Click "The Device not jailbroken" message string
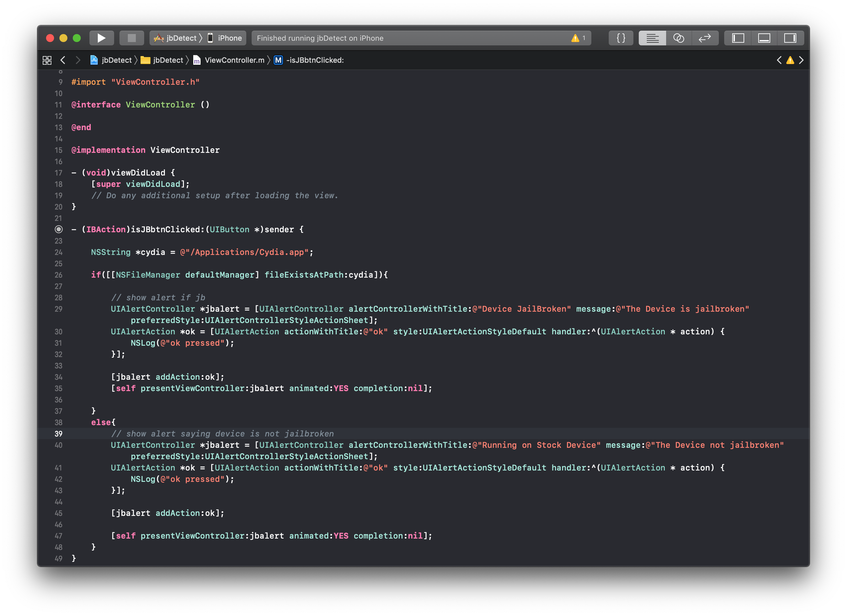Screen dimensions: 847x616 tap(715, 445)
